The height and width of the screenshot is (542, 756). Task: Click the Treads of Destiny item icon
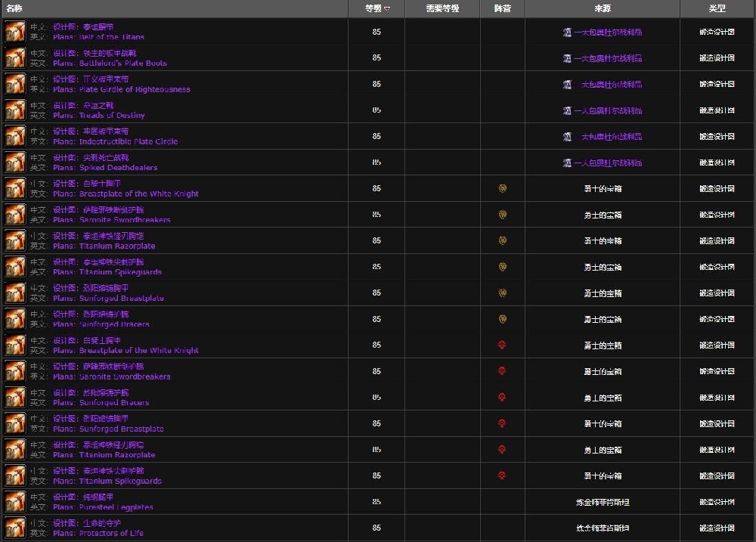[15, 110]
